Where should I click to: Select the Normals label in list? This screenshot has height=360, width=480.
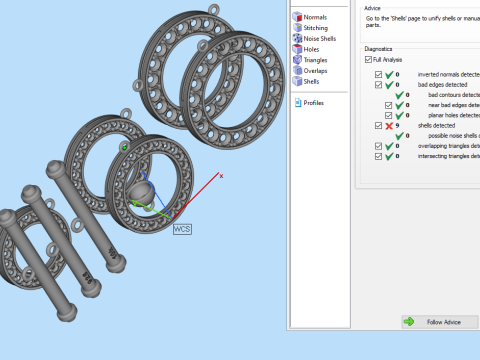pos(315,17)
